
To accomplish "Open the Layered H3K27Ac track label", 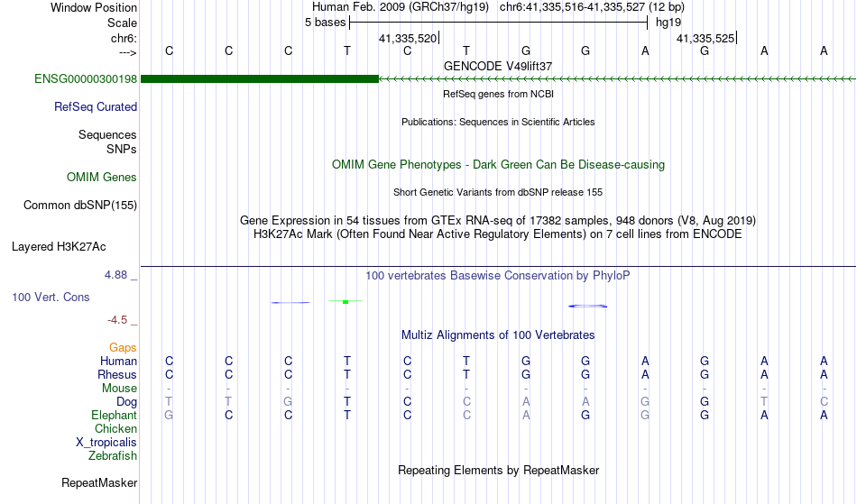I will click(59, 247).
